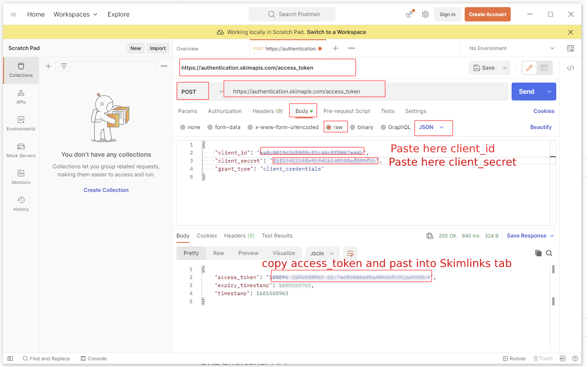Choose the binary body type

coord(353,127)
